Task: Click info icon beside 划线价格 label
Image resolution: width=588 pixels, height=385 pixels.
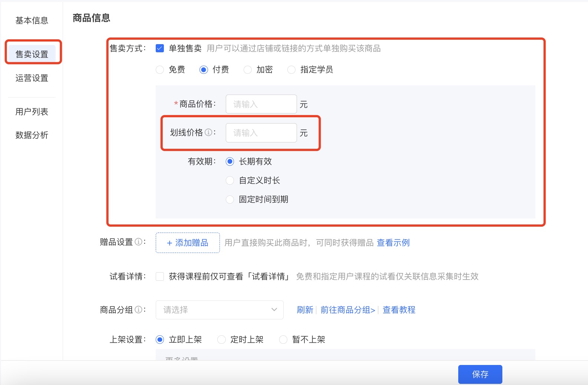Action: click(208, 132)
